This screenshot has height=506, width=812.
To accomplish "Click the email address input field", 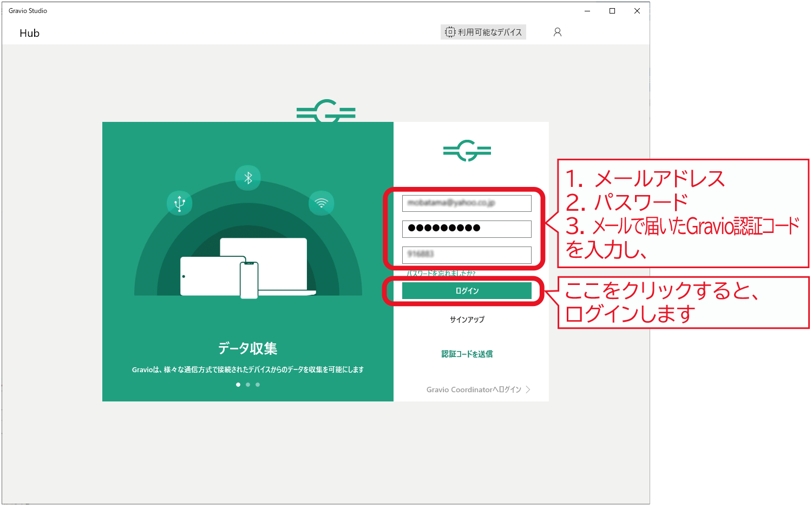I will point(467,203).
